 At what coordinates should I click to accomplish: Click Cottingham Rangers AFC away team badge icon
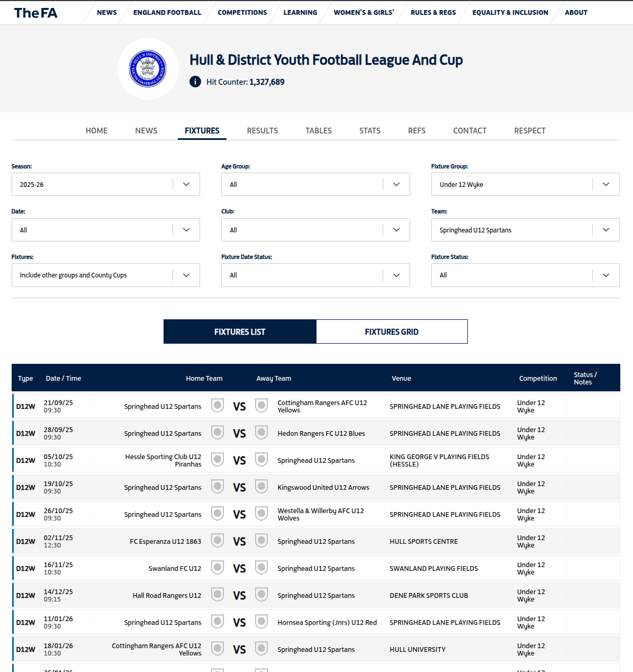261,406
